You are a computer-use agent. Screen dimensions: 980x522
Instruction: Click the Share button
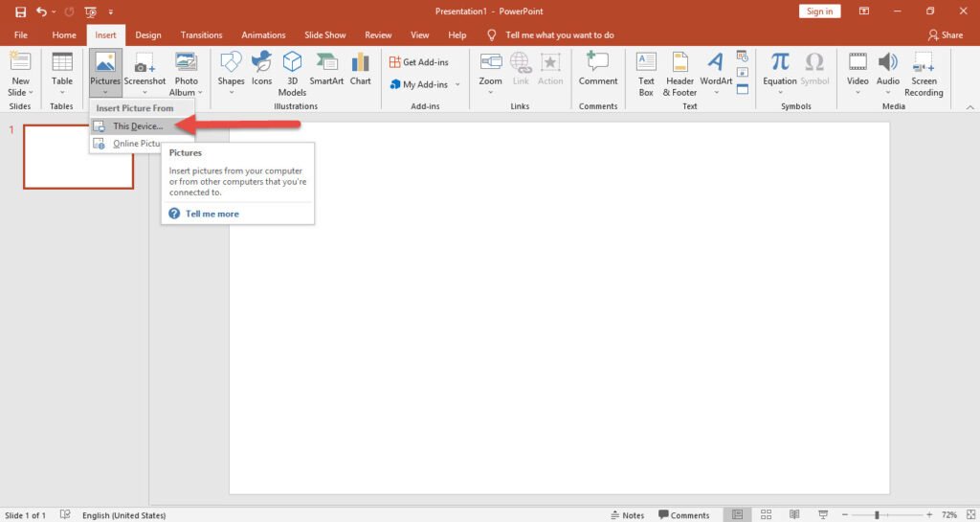point(945,35)
